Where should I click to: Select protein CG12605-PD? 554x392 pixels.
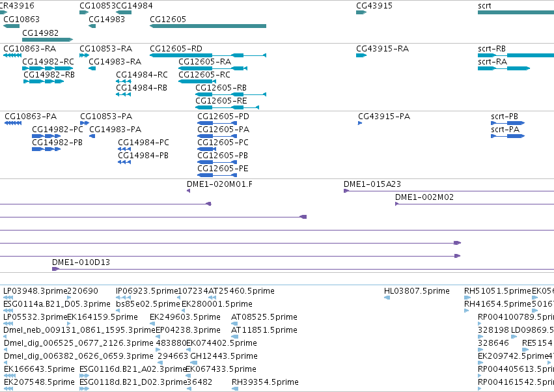[217, 123]
